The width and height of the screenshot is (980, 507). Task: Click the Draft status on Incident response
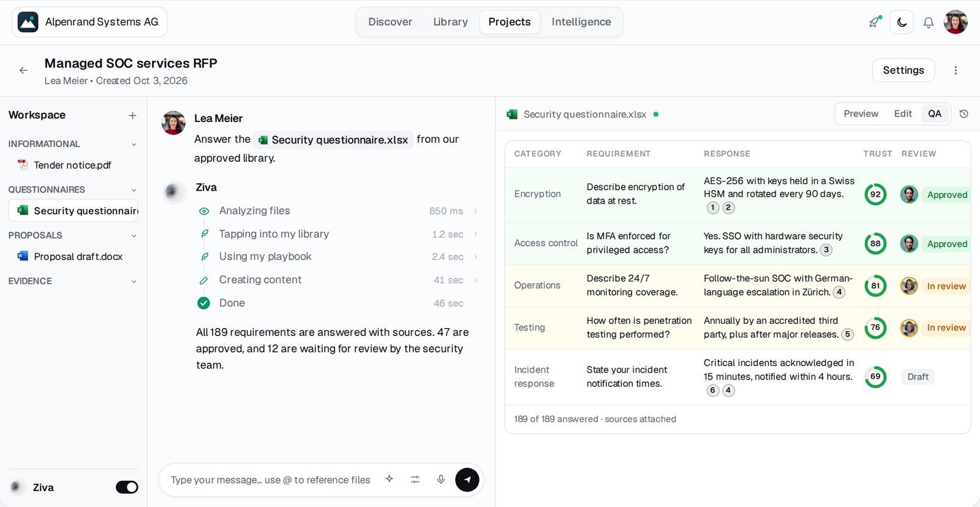point(918,377)
